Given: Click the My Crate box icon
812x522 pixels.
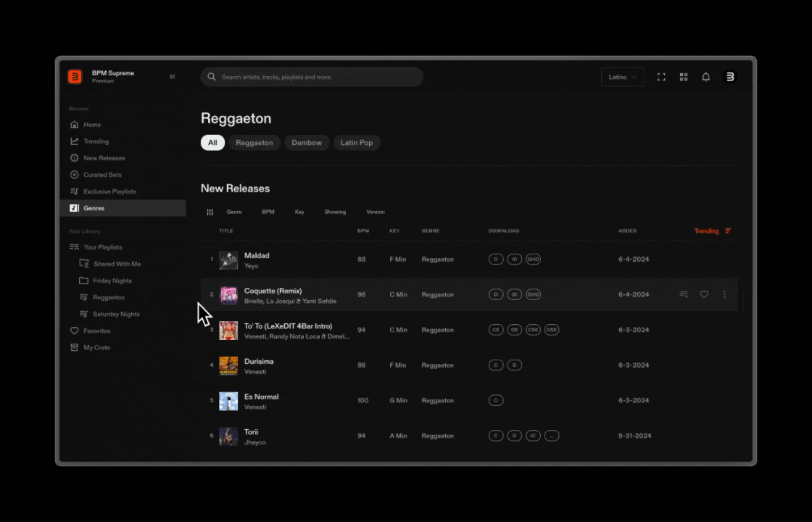Looking at the screenshot, I should click(x=75, y=347).
